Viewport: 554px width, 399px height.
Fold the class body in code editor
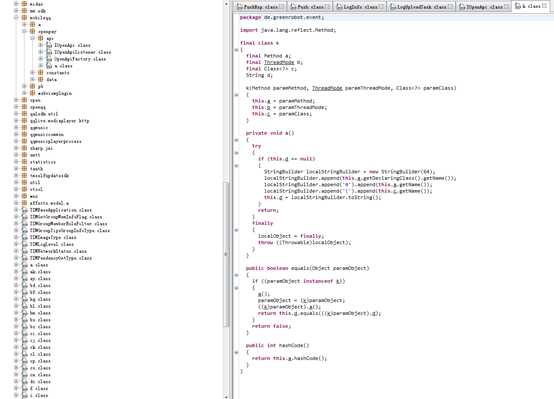[x=236, y=50]
